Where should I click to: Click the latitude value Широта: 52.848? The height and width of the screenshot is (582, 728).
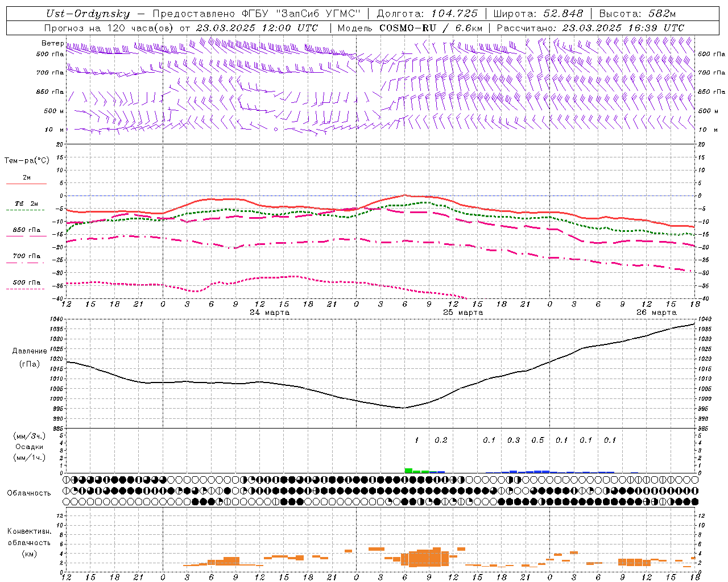point(538,14)
